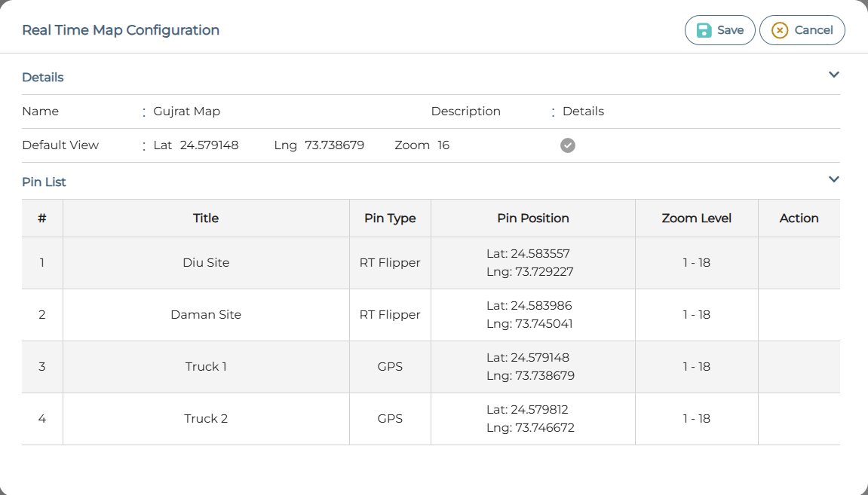Click the Zoom Level cell for Truck 2
The height and width of the screenshot is (495, 868).
coord(696,418)
